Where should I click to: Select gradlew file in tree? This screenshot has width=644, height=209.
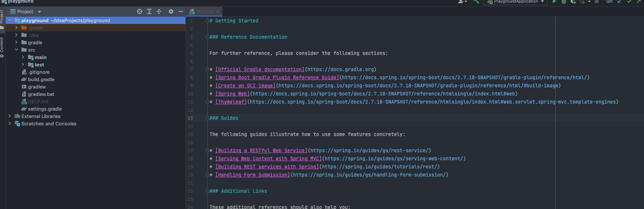pyautogui.click(x=37, y=87)
